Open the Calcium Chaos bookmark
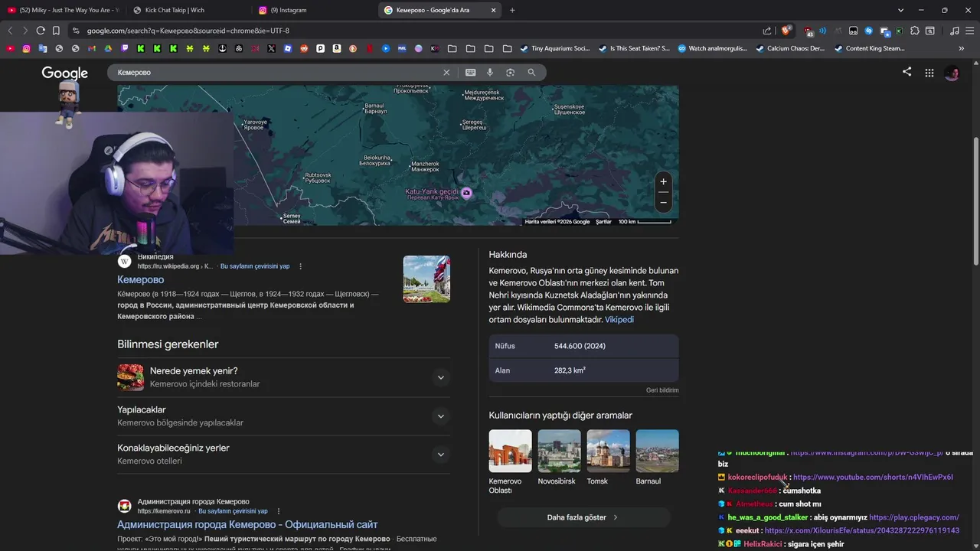This screenshot has width=980, height=551. point(790,48)
